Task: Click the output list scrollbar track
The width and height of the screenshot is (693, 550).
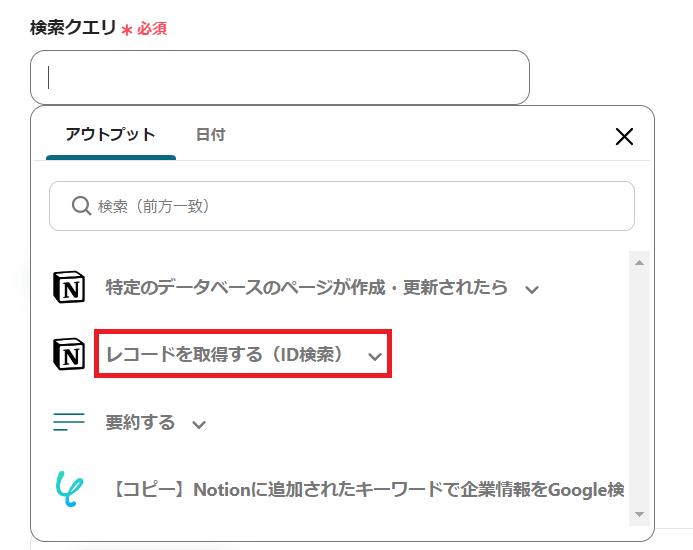Action: [x=639, y=389]
